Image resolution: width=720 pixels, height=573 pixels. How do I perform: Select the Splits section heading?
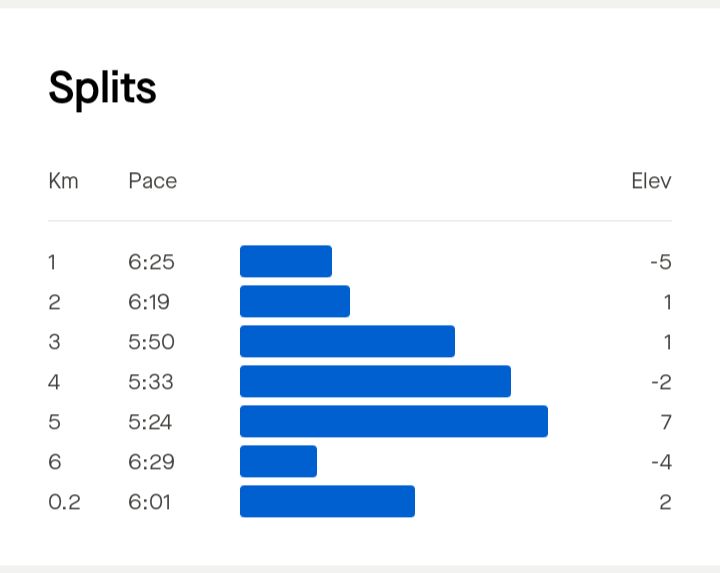tap(102, 88)
